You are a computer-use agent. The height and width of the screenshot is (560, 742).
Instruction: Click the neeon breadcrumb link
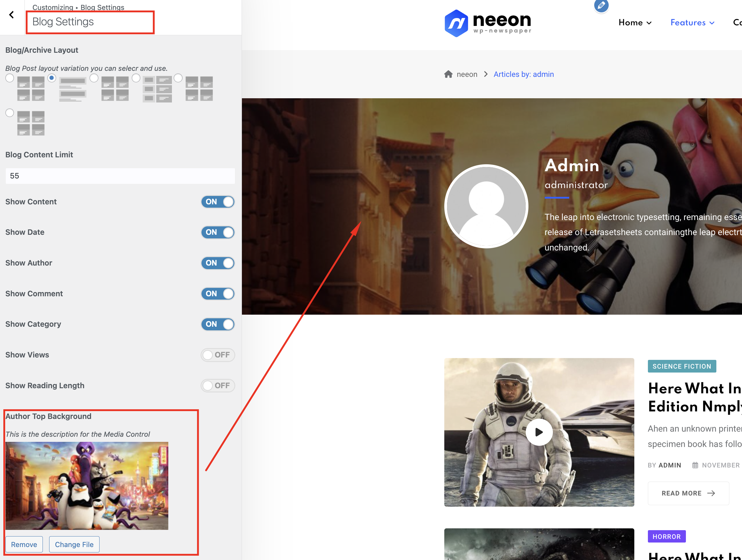click(x=467, y=74)
